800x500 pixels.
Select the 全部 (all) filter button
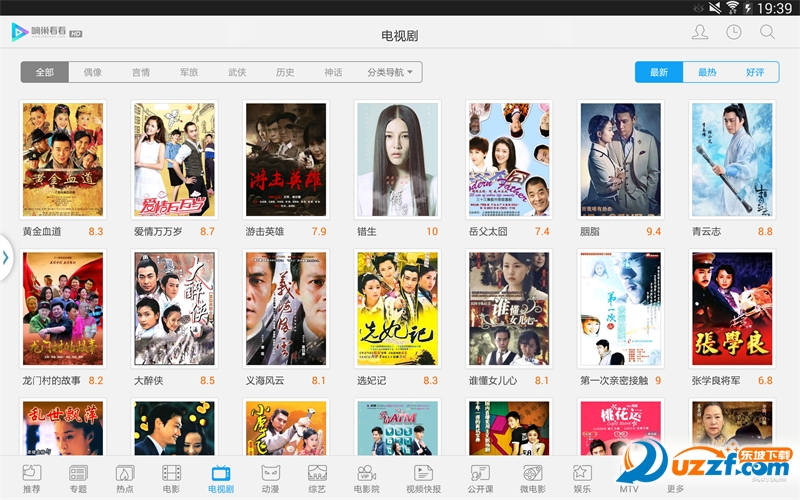[45, 72]
